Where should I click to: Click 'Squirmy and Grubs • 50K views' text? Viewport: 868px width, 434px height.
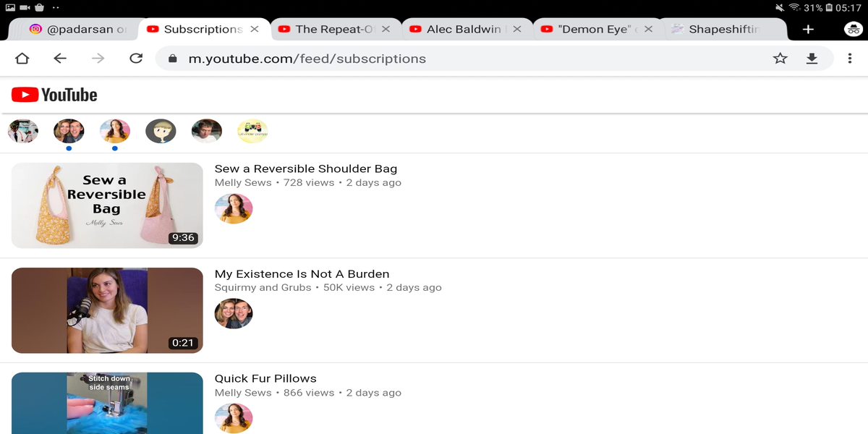[x=295, y=288]
